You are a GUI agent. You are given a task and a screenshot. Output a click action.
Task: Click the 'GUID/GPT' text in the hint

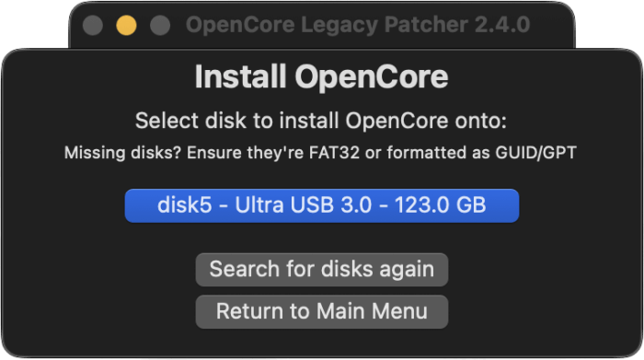(535, 153)
